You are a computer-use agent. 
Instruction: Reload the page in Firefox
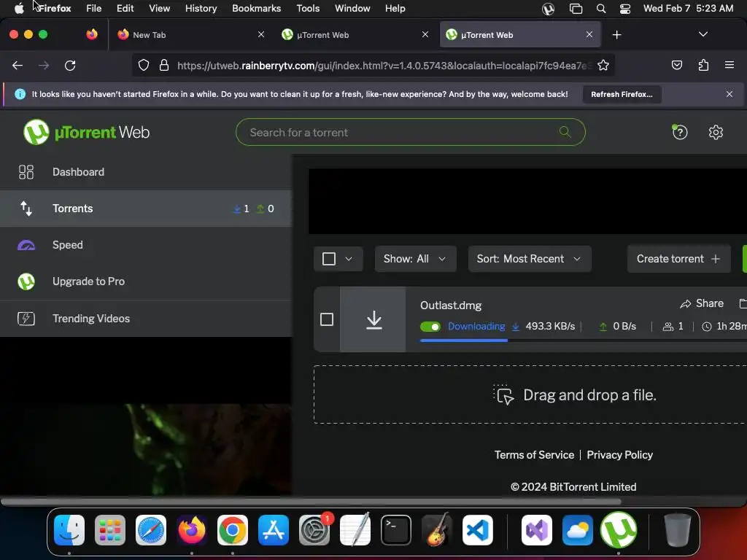pos(70,65)
